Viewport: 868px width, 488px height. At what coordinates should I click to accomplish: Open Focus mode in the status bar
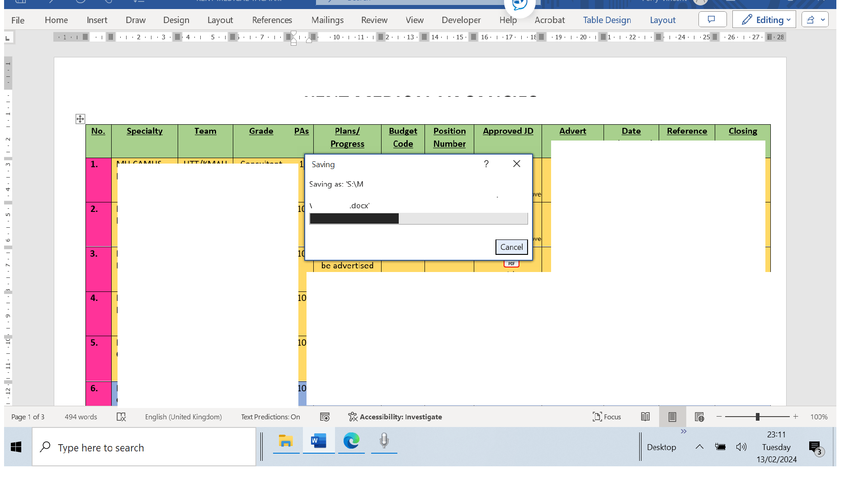point(607,417)
